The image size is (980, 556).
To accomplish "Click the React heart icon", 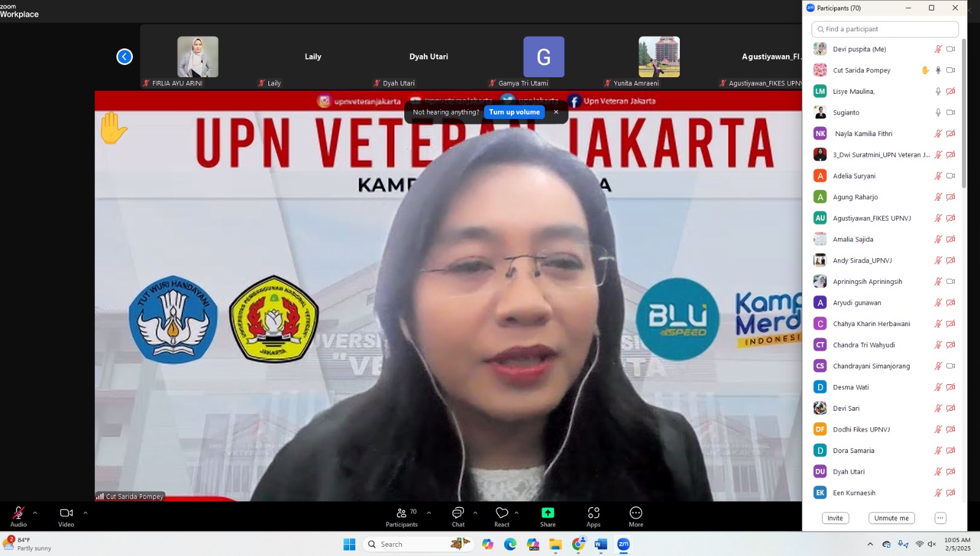I will [x=502, y=513].
